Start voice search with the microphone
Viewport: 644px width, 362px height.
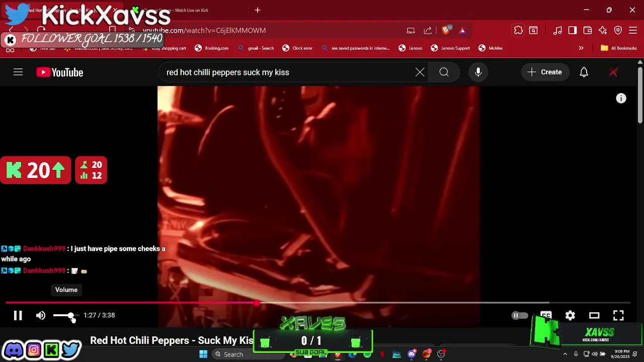[x=478, y=72]
